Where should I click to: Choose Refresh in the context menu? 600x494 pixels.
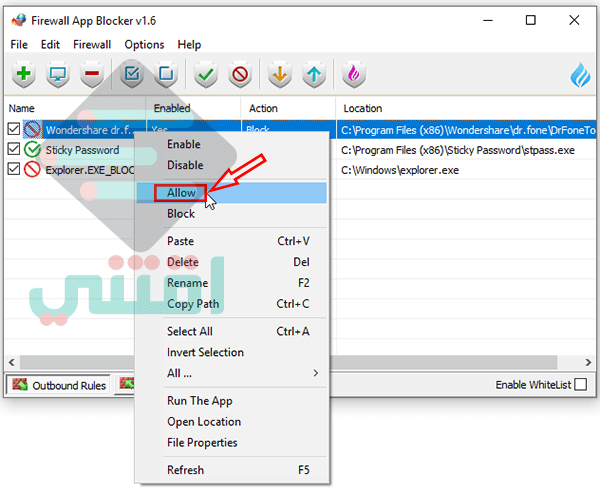[232, 470]
